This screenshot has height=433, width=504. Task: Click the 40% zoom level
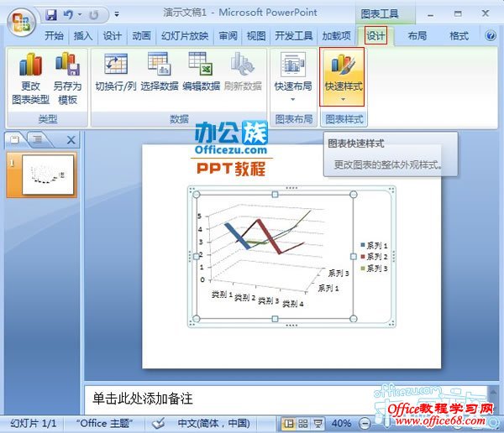pyautogui.click(x=341, y=424)
